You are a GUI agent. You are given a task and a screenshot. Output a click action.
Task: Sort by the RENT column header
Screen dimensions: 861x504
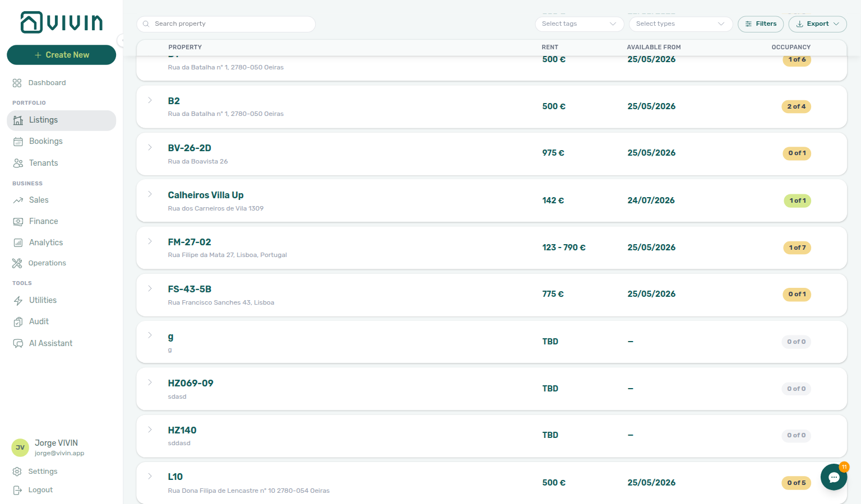pyautogui.click(x=550, y=48)
